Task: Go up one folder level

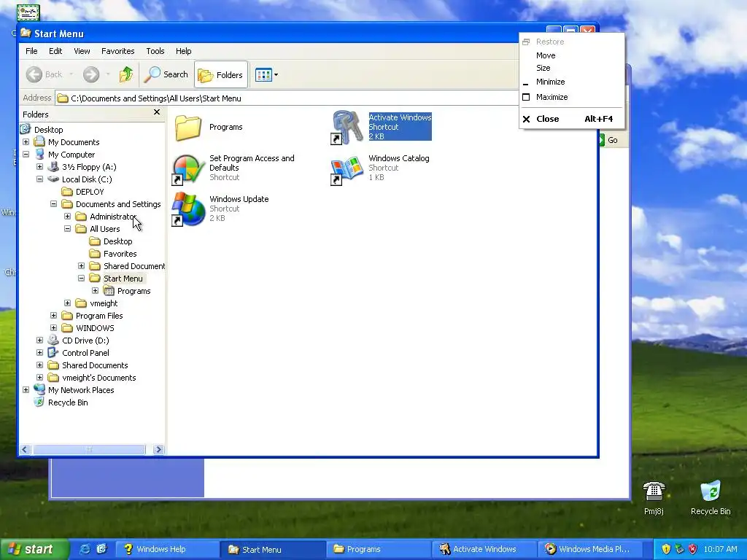Action: tap(125, 74)
